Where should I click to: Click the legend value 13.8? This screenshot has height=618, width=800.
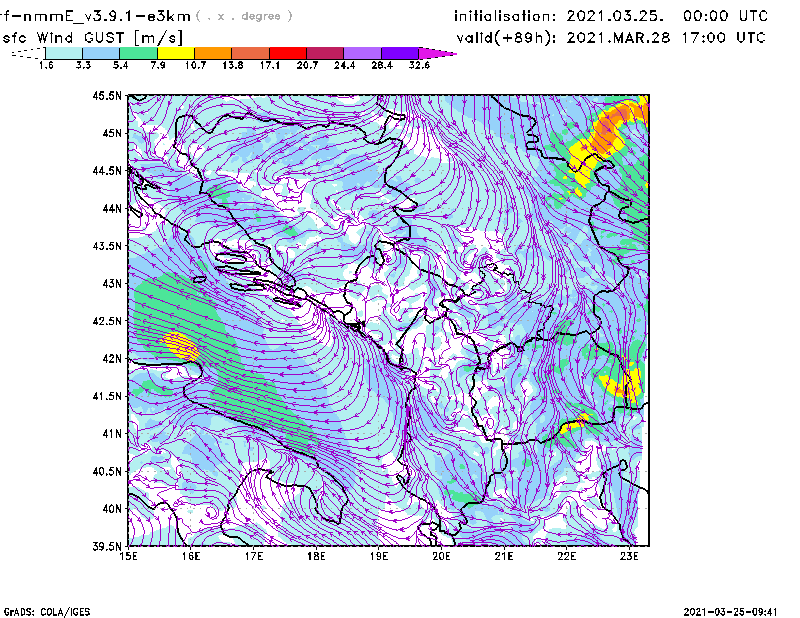(233, 65)
